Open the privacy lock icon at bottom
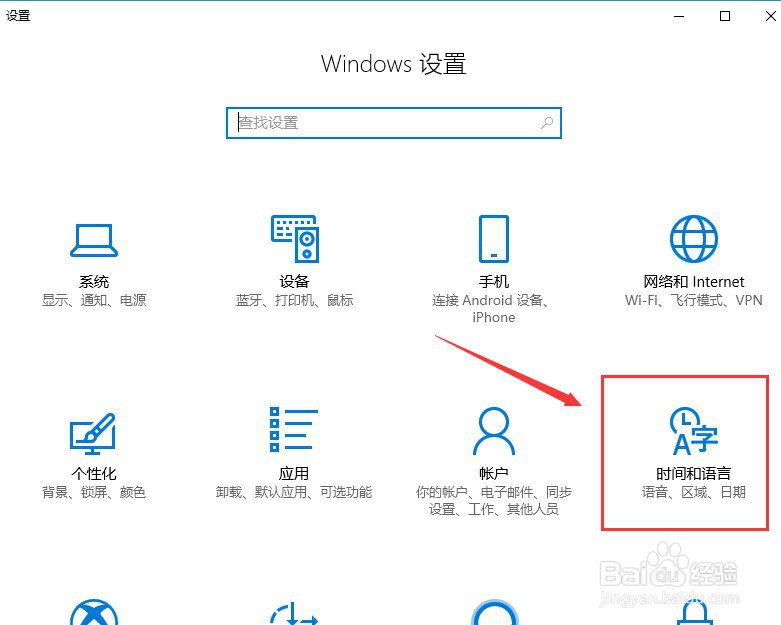The image size is (781, 625). pyautogui.click(x=694, y=612)
